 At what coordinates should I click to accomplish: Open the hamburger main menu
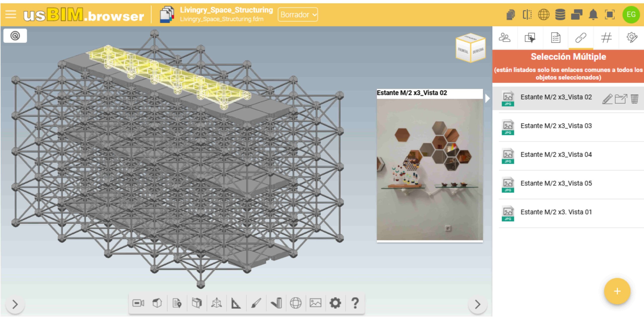11,15
